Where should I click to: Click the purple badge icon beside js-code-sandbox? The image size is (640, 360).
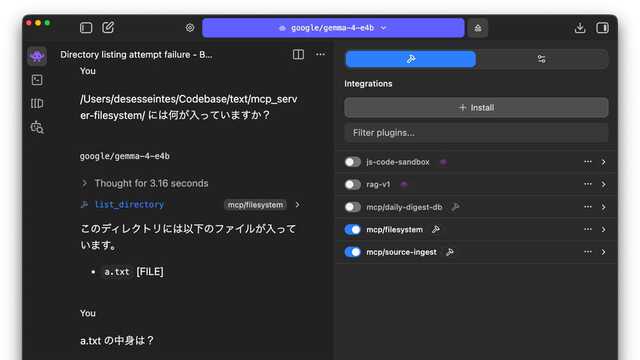click(443, 162)
